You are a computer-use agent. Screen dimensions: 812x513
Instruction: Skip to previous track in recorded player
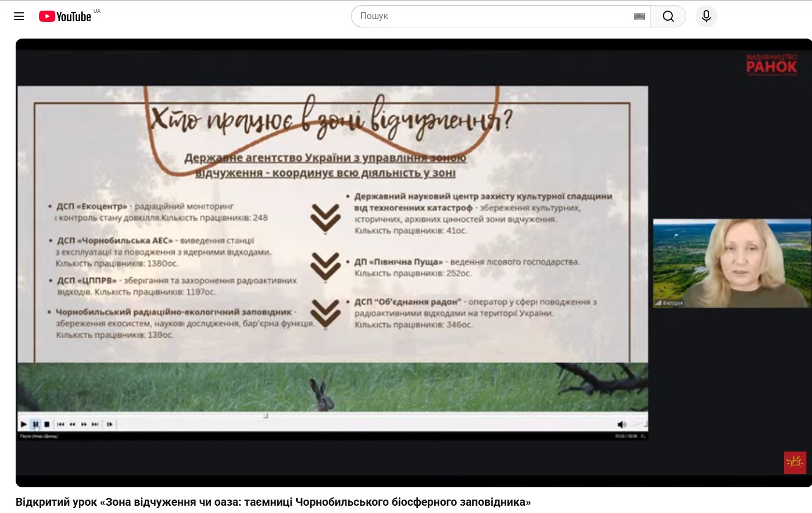click(60, 424)
